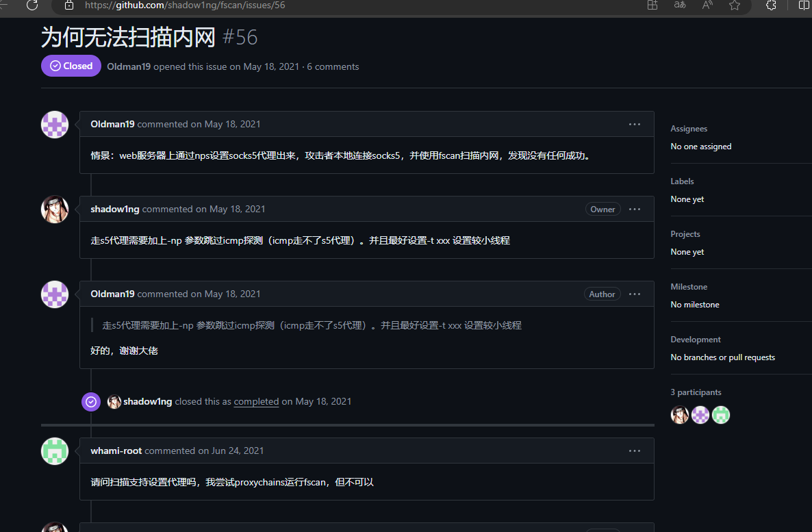Toggle the split screen icon

pyautogui.click(x=804, y=5)
